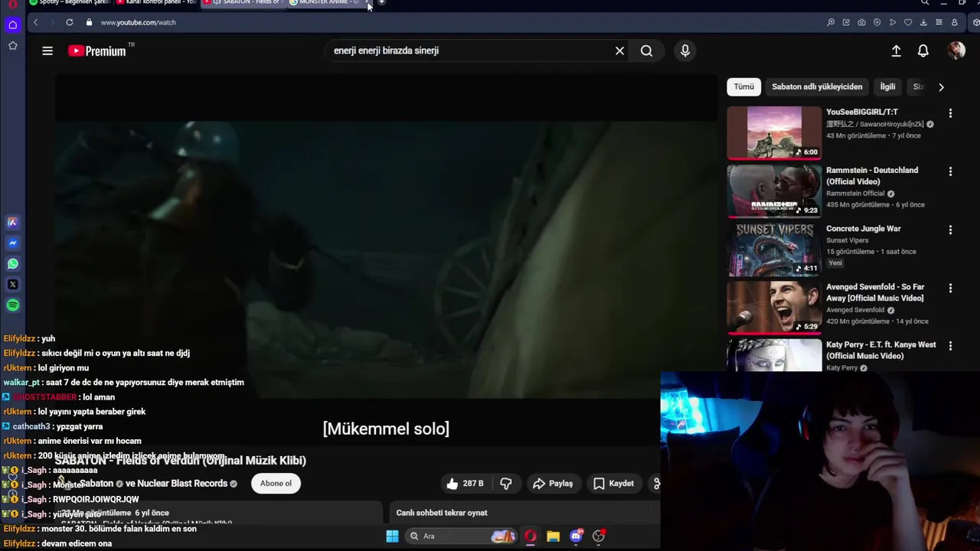Open File Explorer from taskbar
The height and width of the screenshot is (551, 980).
[x=553, y=536]
